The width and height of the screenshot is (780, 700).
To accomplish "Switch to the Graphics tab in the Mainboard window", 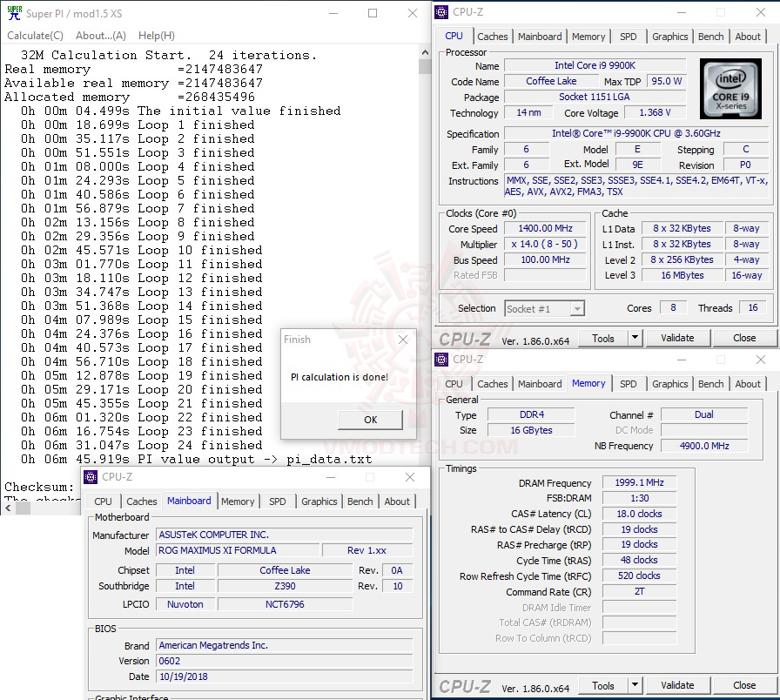I will tap(319, 501).
